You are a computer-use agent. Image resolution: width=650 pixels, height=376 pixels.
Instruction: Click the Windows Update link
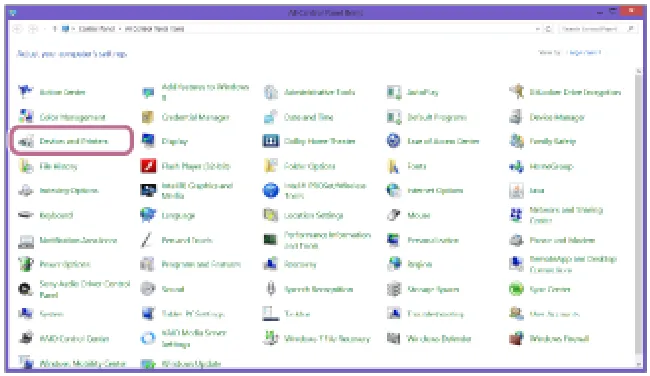pos(191,364)
